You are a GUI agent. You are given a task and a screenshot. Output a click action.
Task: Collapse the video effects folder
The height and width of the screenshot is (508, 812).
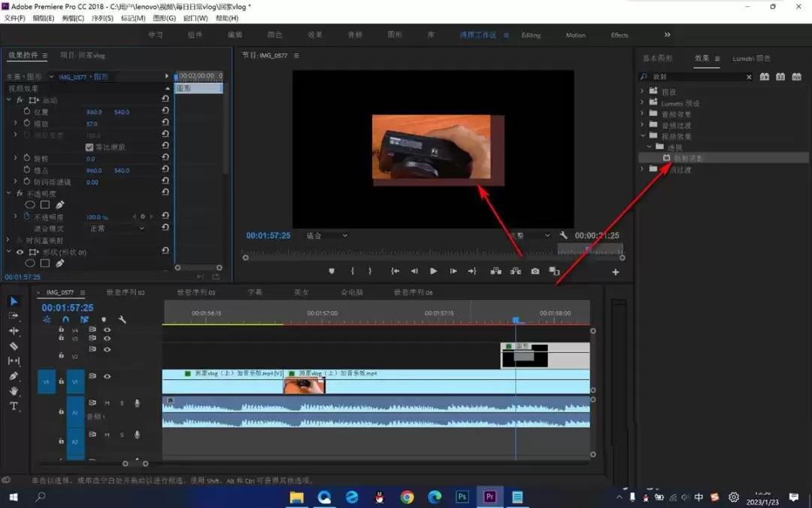click(x=643, y=135)
